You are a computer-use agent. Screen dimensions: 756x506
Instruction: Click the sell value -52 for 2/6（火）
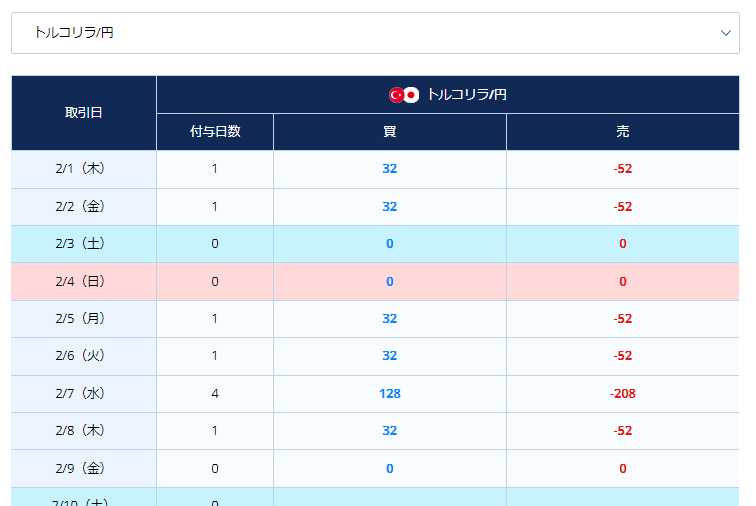(x=623, y=356)
